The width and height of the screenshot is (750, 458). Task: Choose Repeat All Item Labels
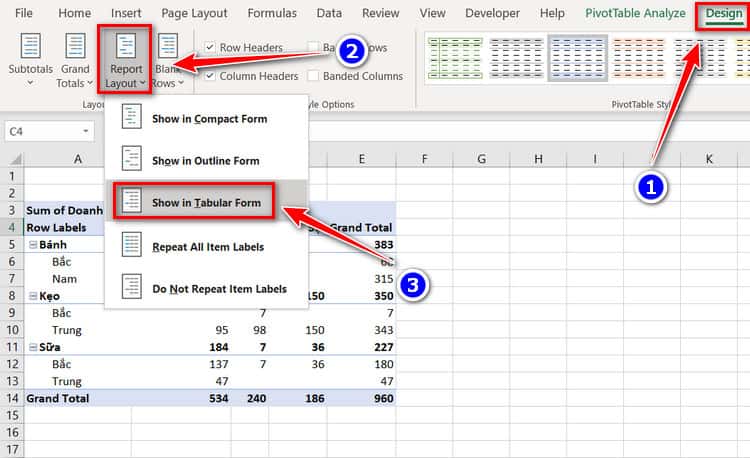(206, 246)
